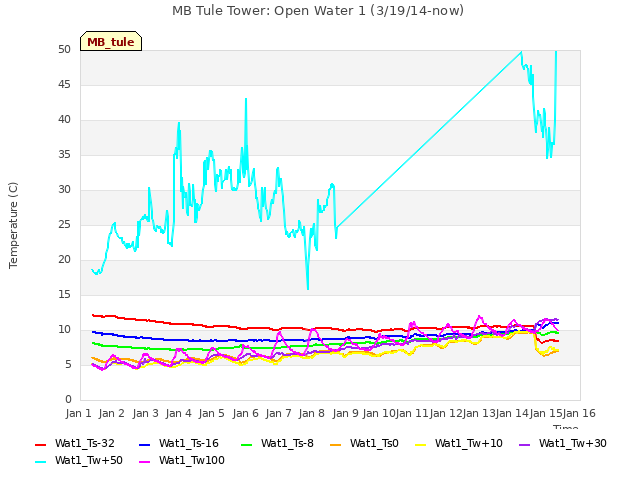The height and width of the screenshot is (480, 640).
Task: Select the Wat1_Ts0 legend label
Action: 374,443
